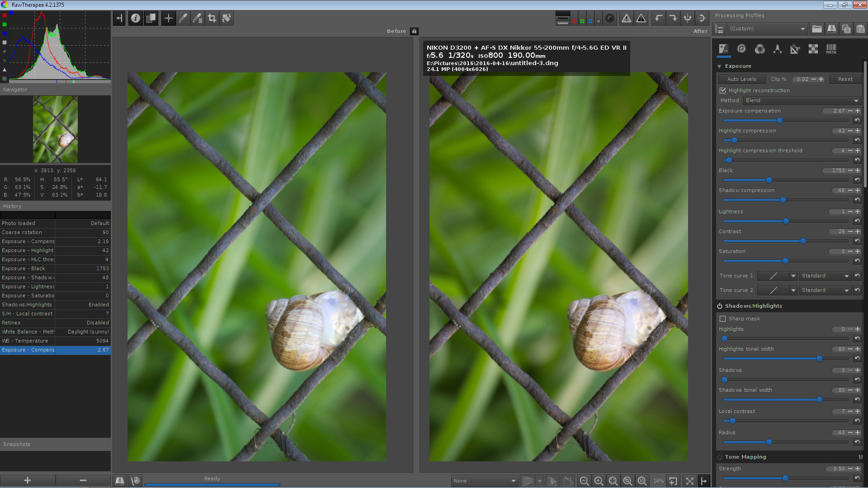
Task: Rotate image left
Action: coord(659,19)
